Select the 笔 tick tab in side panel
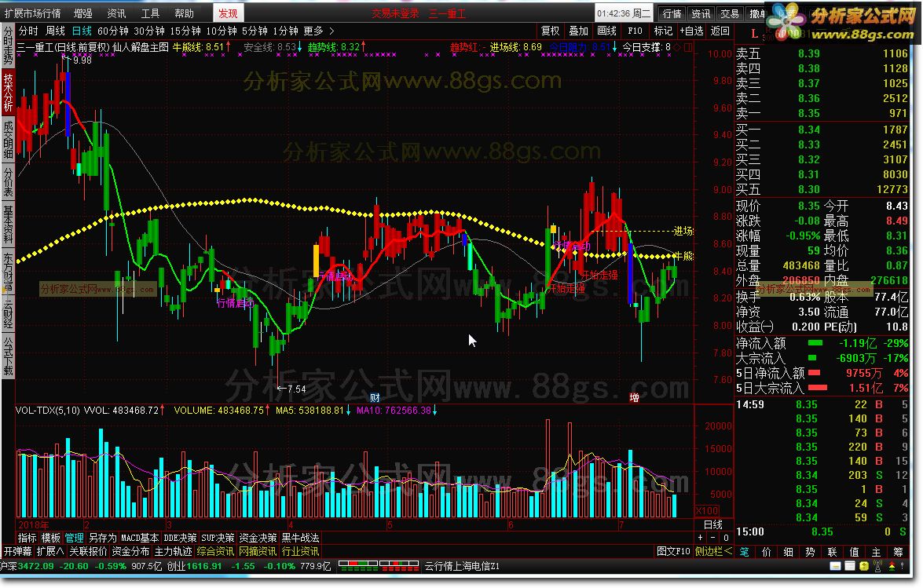The image size is (923, 588). pyautogui.click(x=744, y=552)
